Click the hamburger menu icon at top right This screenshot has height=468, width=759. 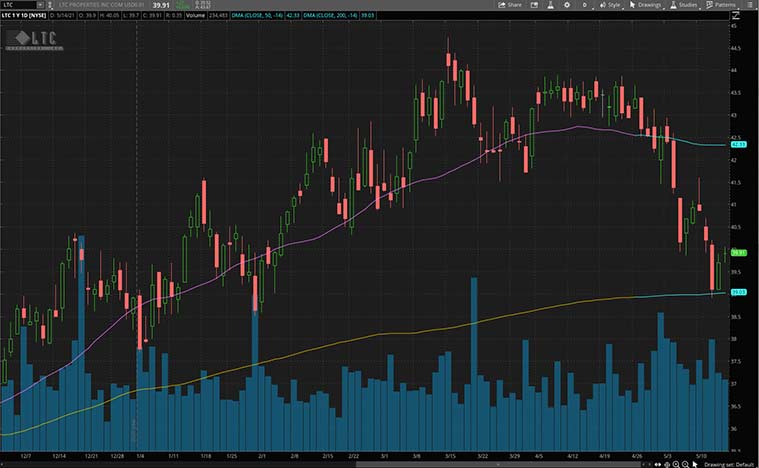750,5
